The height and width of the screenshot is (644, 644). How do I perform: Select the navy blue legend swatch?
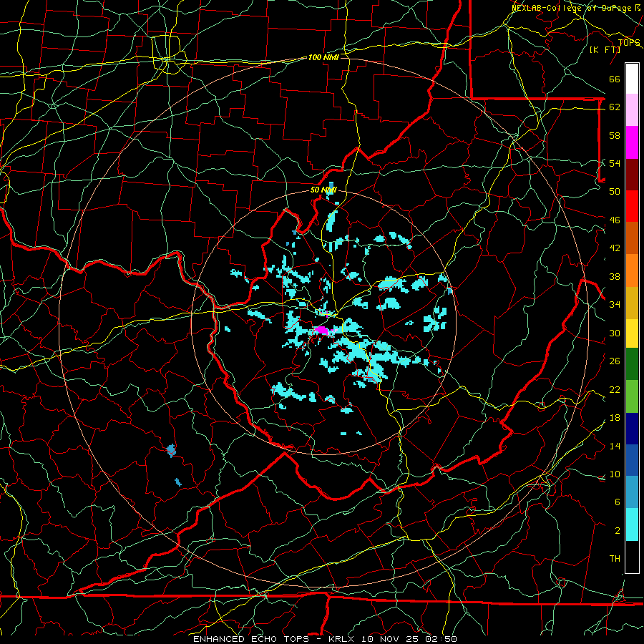pyautogui.click(x=632, y=429)
